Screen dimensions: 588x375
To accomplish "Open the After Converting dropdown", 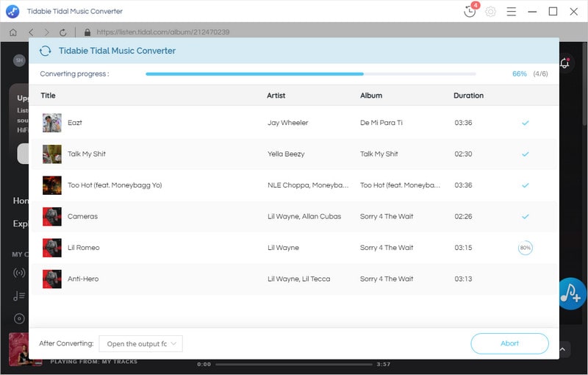I will [140, 343].
